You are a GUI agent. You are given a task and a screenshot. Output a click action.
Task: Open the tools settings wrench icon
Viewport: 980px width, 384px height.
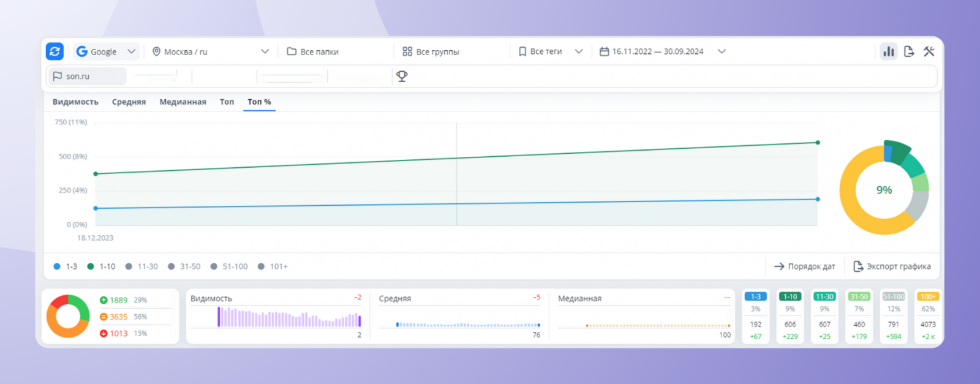[929, 51]
